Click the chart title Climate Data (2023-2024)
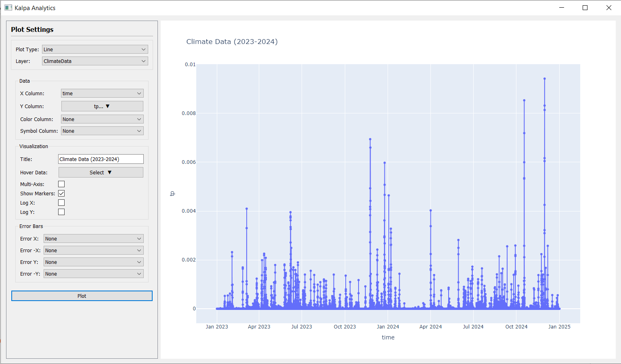Viewport: 621px width, 364px height. pos(232,42)
